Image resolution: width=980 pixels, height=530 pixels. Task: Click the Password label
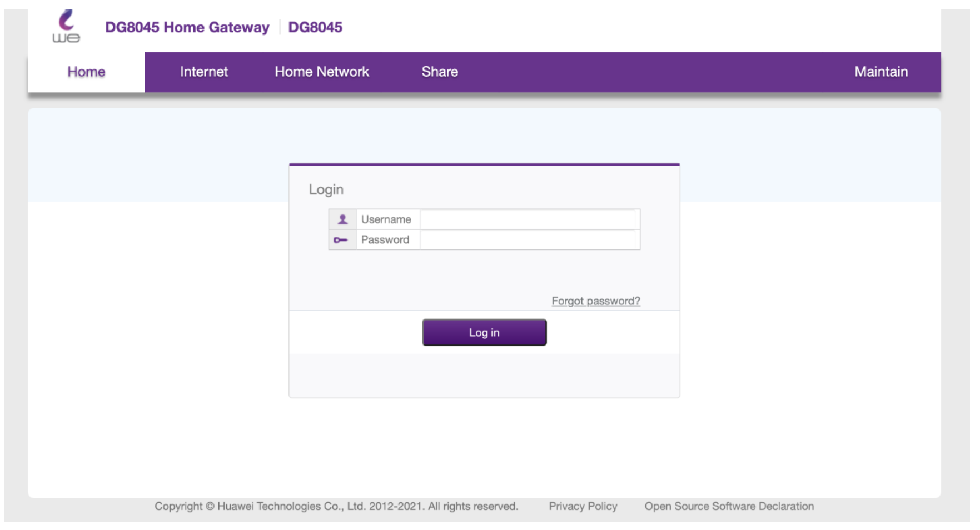385,240
